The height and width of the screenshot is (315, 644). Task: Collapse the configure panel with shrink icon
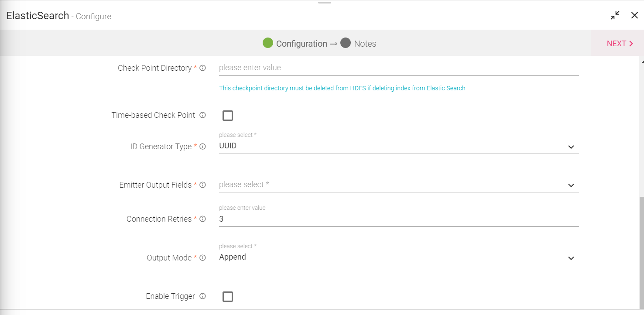tap(615, 16)
